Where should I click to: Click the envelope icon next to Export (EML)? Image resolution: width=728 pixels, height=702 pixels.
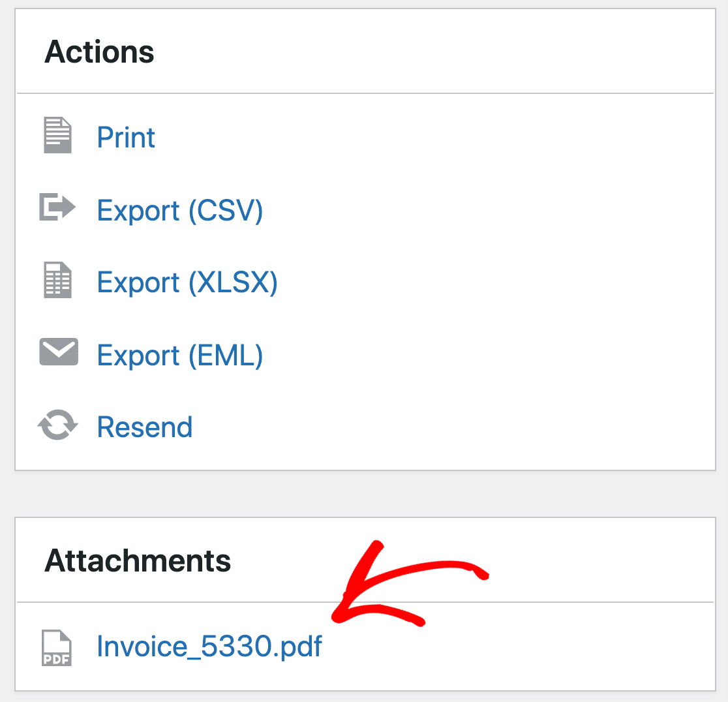57,352
